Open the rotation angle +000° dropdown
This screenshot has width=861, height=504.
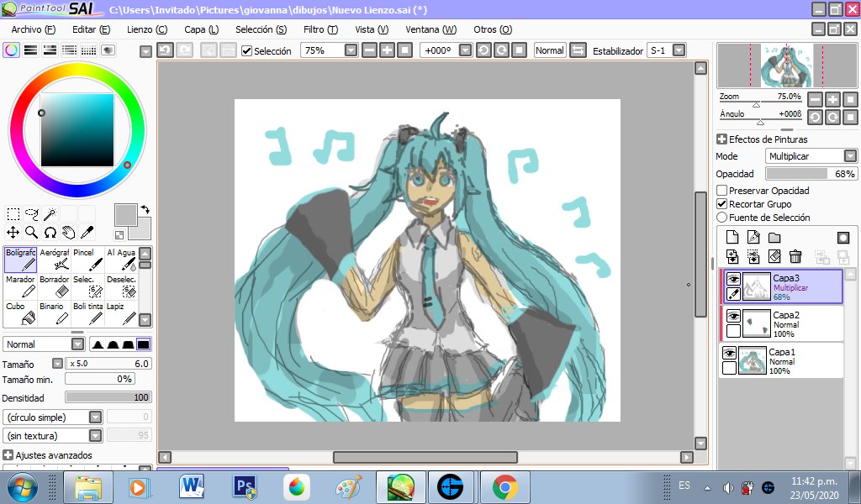465,50
